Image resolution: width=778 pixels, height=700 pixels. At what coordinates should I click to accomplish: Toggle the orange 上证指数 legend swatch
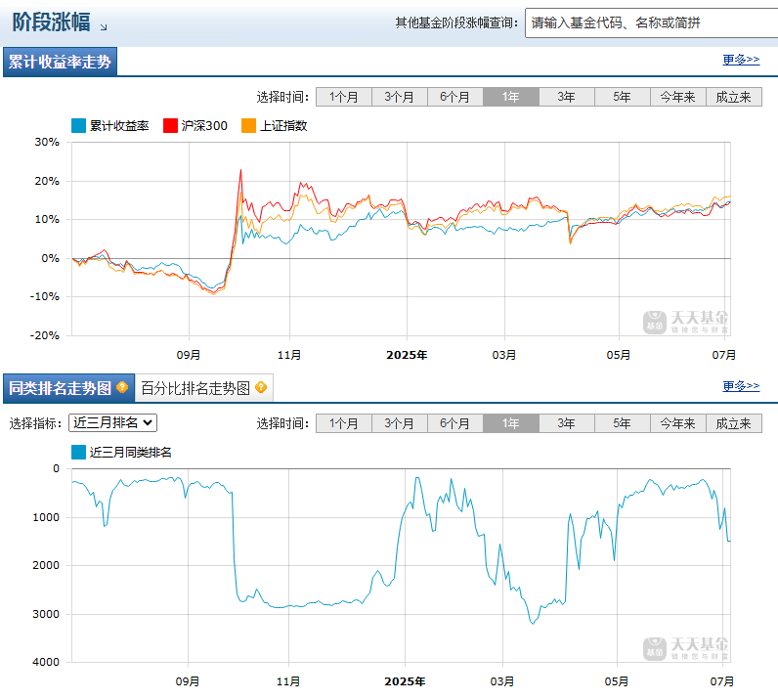[x=248, y=125]
